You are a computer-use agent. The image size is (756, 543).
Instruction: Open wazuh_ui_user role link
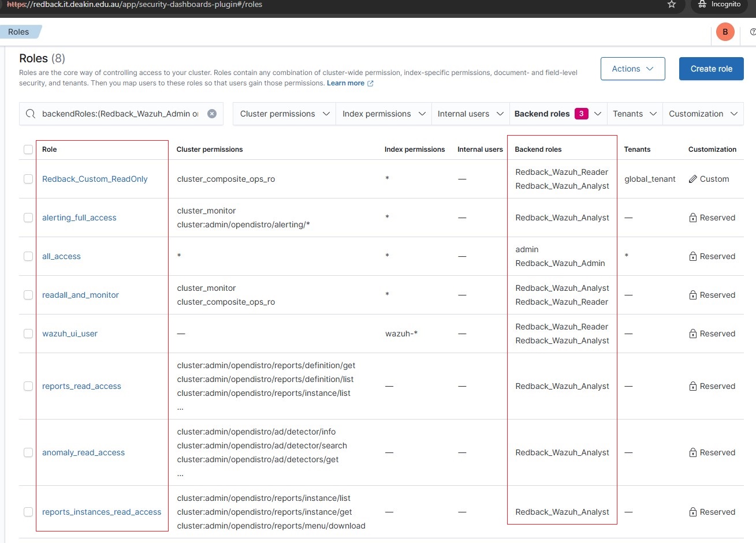click(70, 334)
